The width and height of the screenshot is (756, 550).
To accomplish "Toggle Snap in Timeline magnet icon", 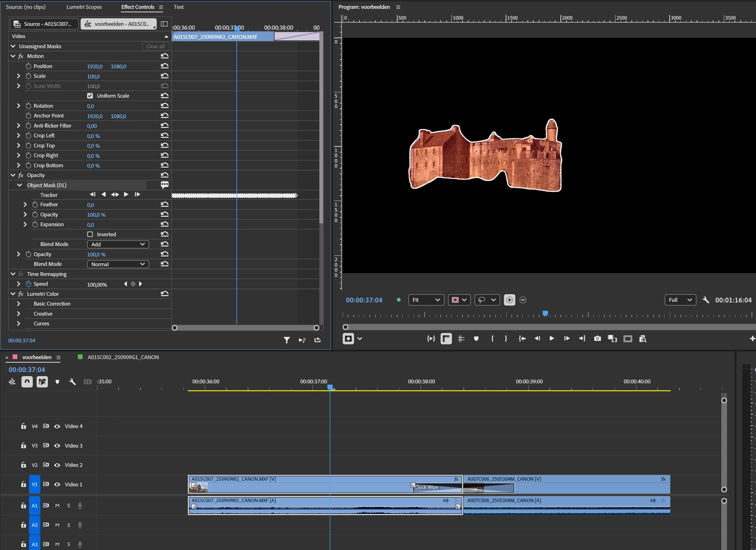I will pyautogui.click(x=27, y=382).
